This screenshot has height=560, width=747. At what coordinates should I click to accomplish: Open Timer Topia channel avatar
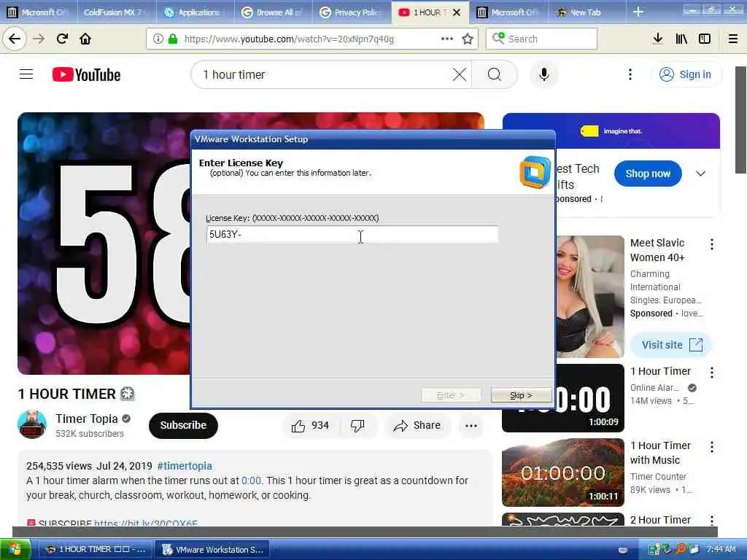coord(32,424)
